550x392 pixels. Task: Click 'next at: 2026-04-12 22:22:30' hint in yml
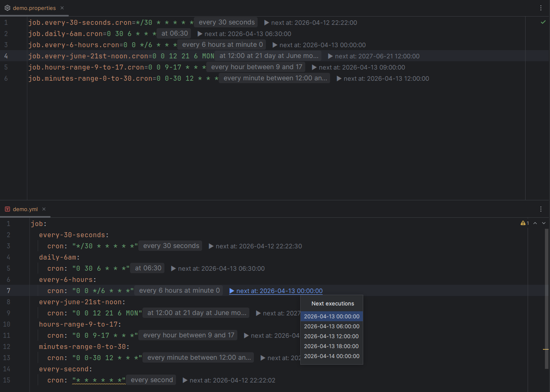click(255, 246)
